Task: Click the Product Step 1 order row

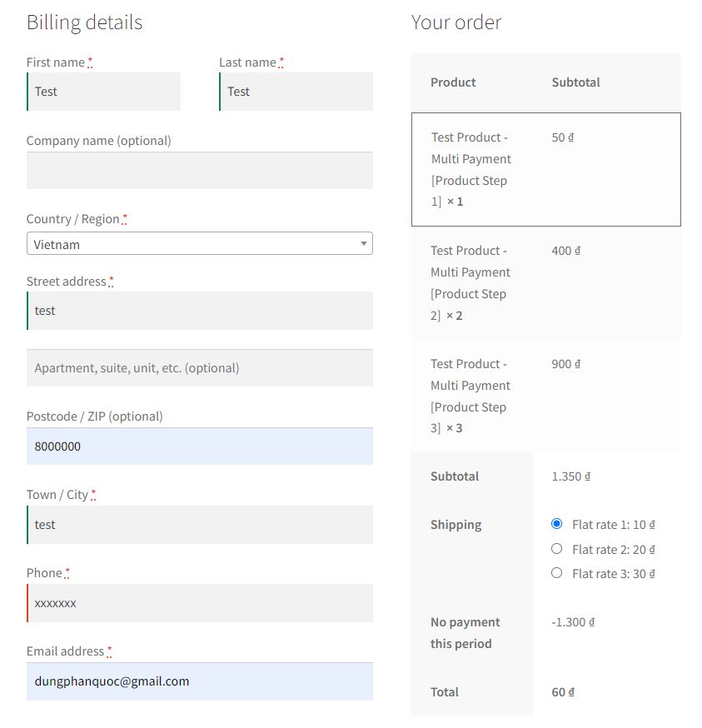Action: click(545, 170)
